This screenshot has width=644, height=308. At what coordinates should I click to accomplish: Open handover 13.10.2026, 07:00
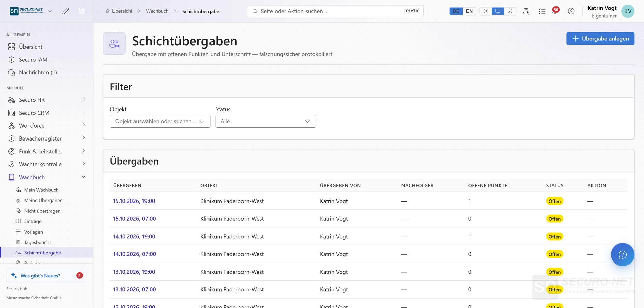134,289
